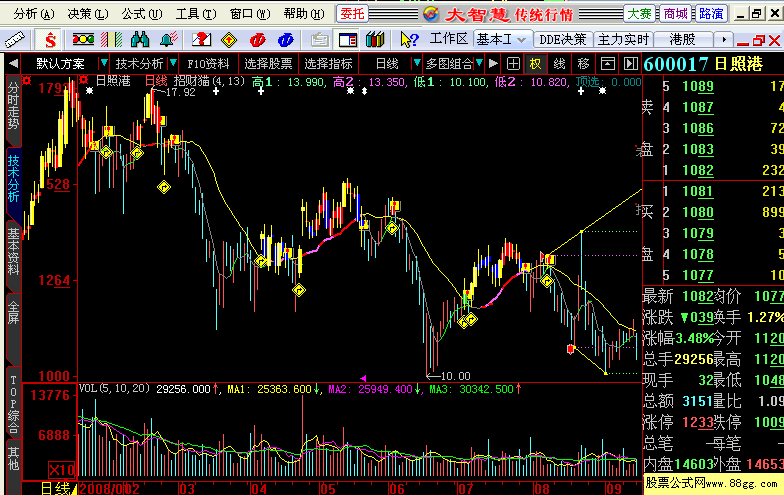
Task: Click the buy 1 price 1081
Action: [698, 192]
